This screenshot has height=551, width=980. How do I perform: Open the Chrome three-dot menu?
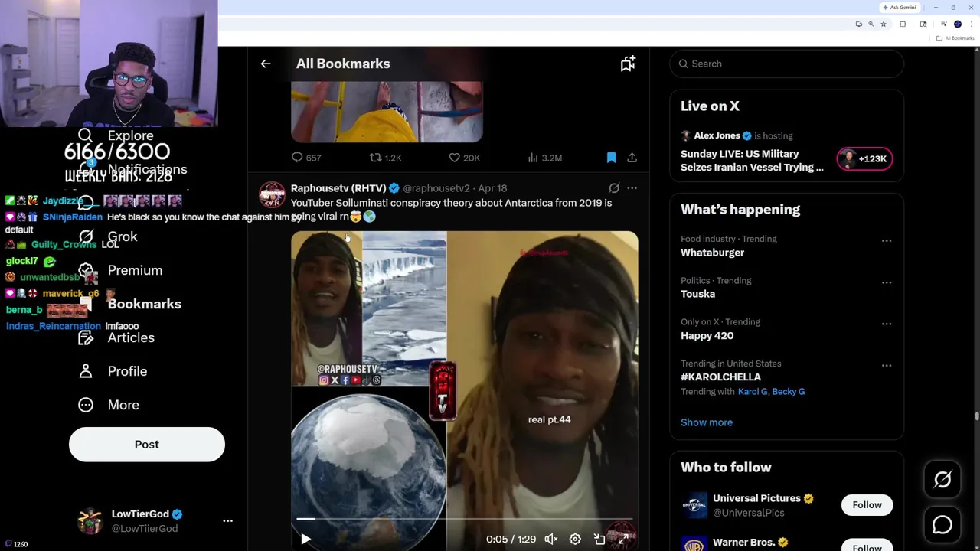(x=972, y=24)
